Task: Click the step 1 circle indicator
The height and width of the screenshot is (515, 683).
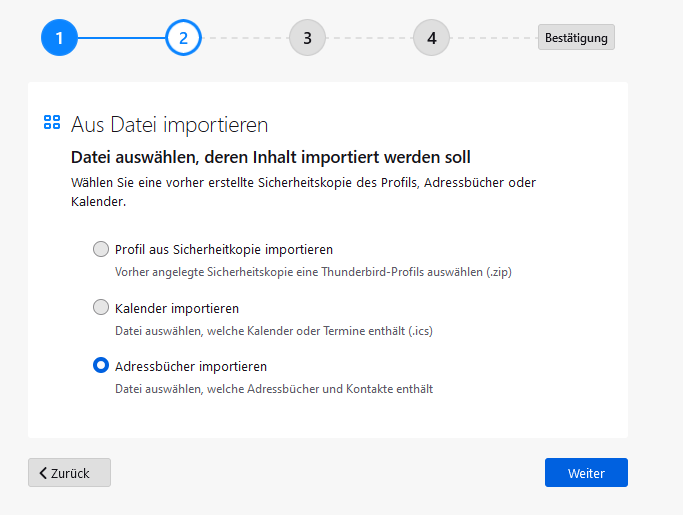Action: [x=59, y=38]
